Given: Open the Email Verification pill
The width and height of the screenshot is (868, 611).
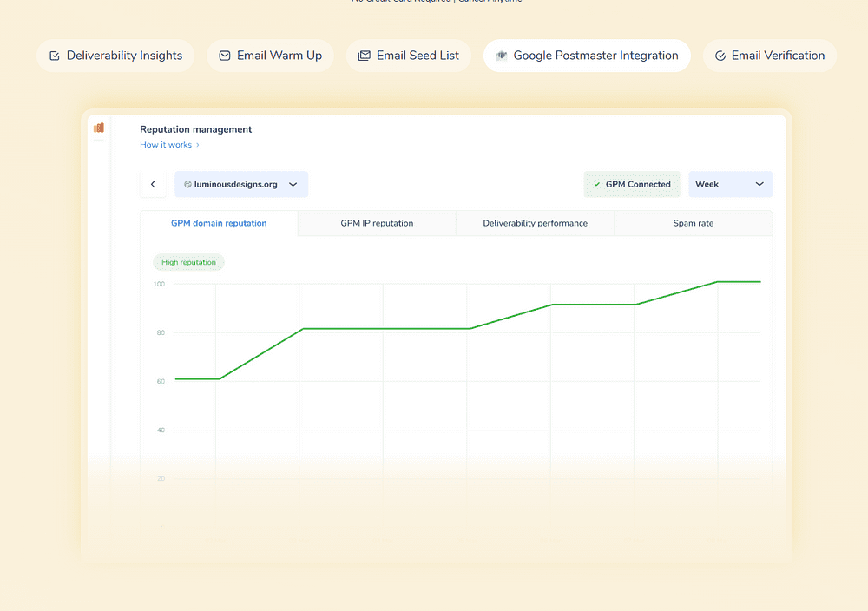Looking at the screenshot, I should point(769,56).
